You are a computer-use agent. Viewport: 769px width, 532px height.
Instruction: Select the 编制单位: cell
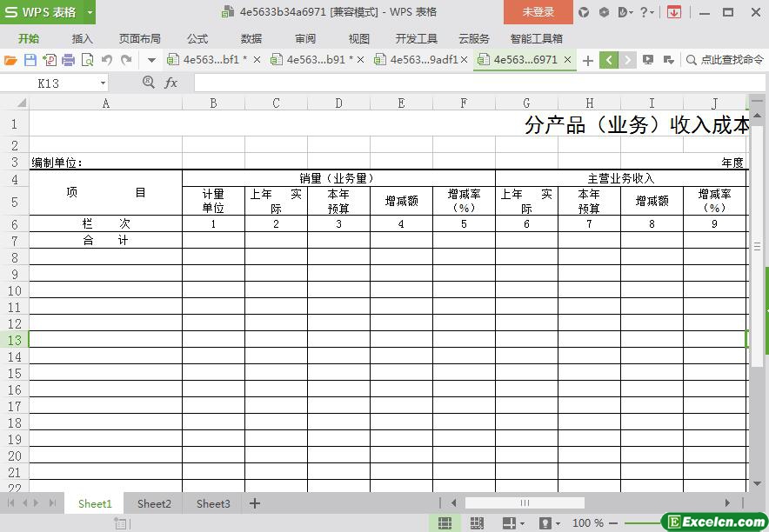(x=105, y=163)
